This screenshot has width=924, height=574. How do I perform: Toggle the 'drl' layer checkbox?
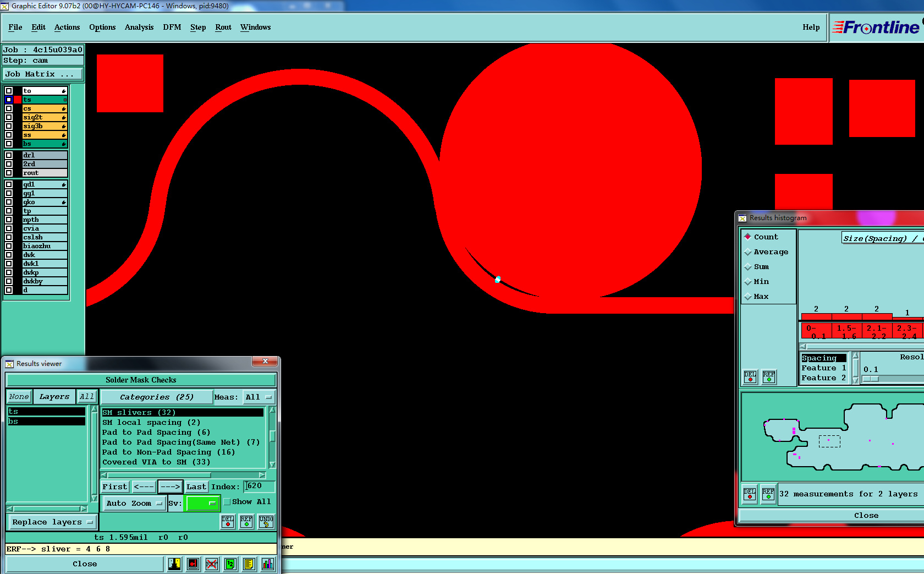coord(9,155)
